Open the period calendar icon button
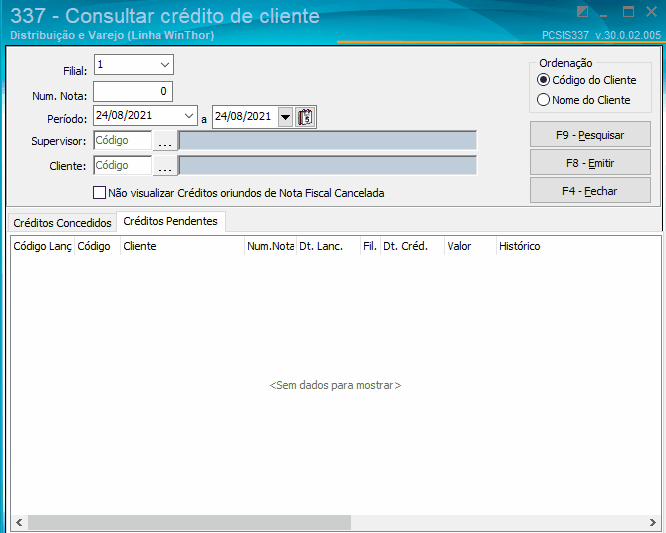 point(305,117)
